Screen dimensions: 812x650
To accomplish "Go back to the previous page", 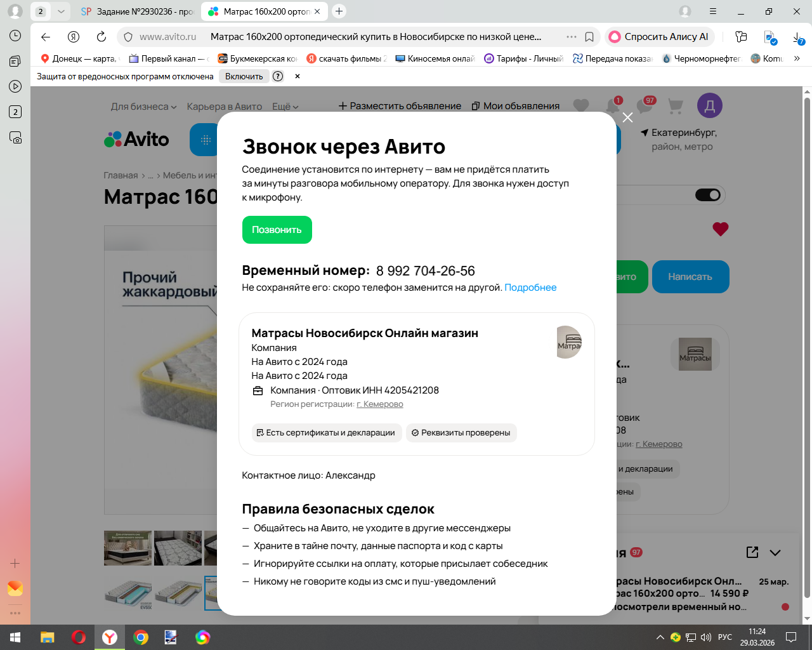I will [46, 37].
